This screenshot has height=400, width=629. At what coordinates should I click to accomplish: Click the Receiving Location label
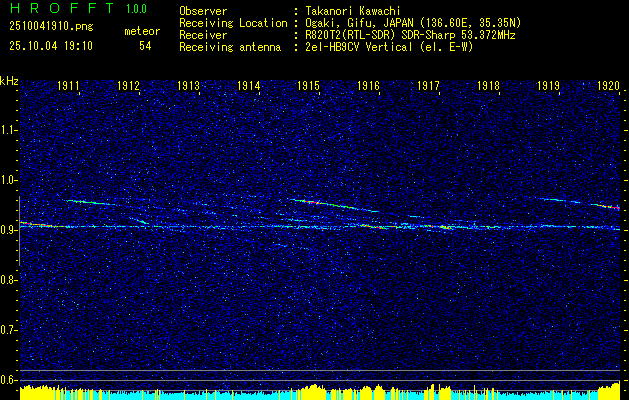[x=233, y=23]
